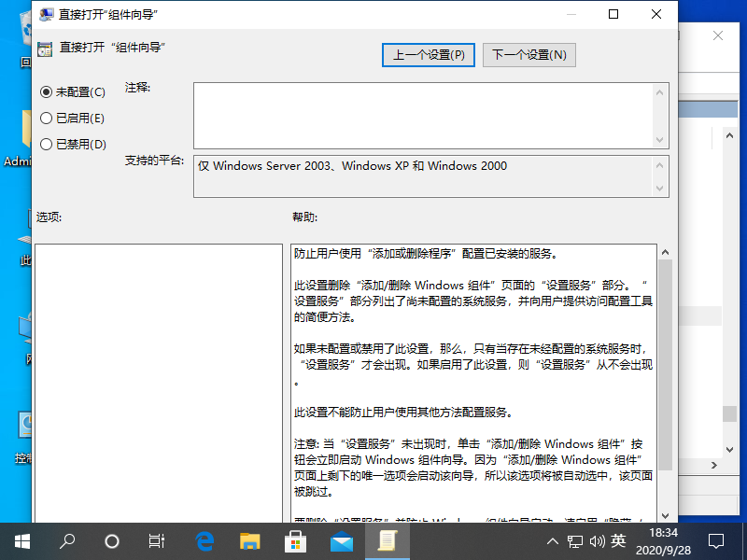This screenshot has width=747, height=560.
Task: Open Windows Search in the taskbar
Action: [x=65, y=540]
